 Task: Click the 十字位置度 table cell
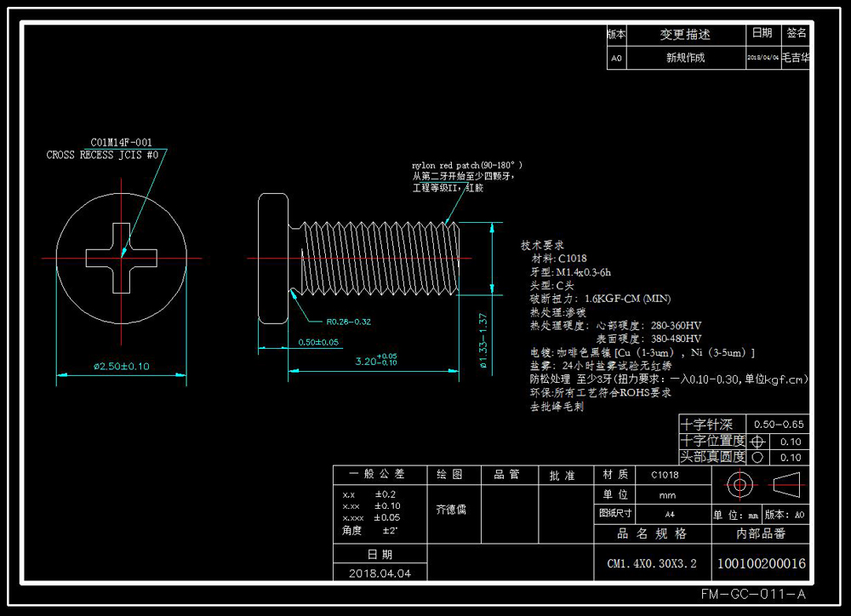coord(712,442)
